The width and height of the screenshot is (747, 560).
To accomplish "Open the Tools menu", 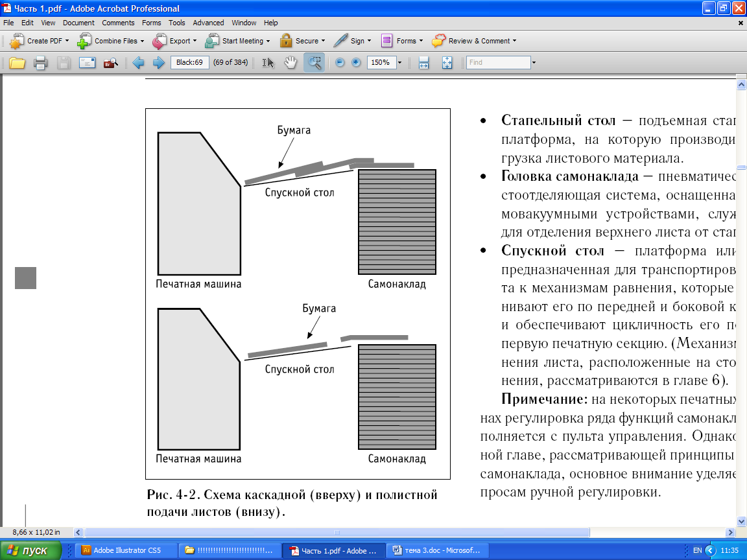I will click(177, 23).
